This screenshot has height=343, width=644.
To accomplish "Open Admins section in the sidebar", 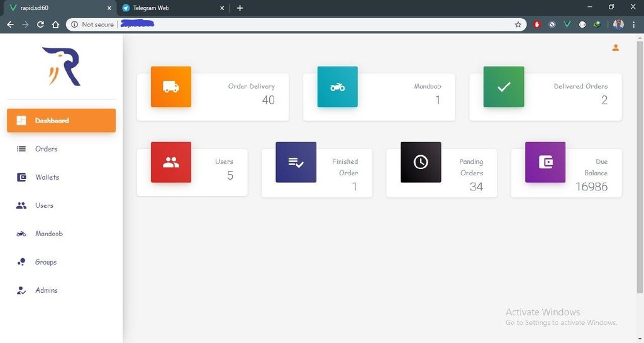I will (61, 290).
